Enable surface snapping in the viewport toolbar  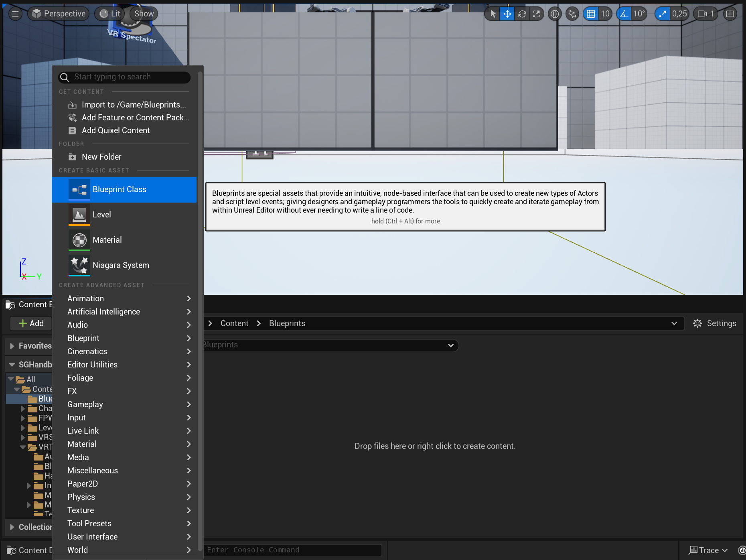[x=572, y=13]
